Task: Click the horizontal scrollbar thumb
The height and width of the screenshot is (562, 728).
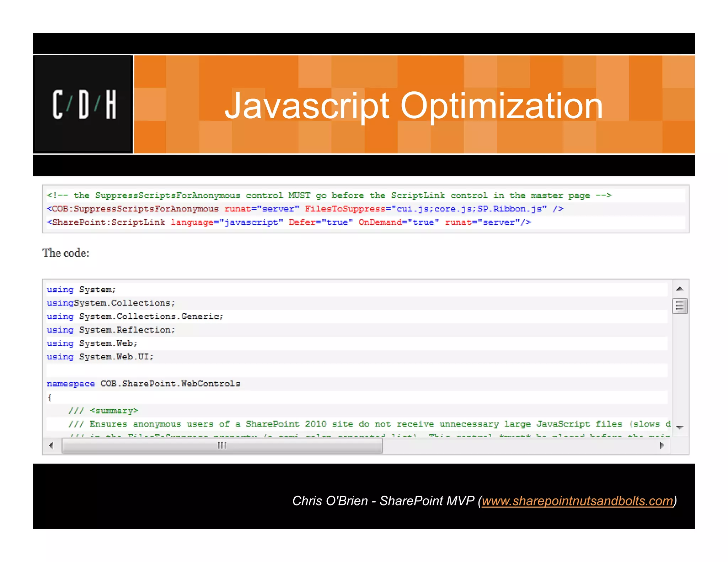Action: point(222,445)
